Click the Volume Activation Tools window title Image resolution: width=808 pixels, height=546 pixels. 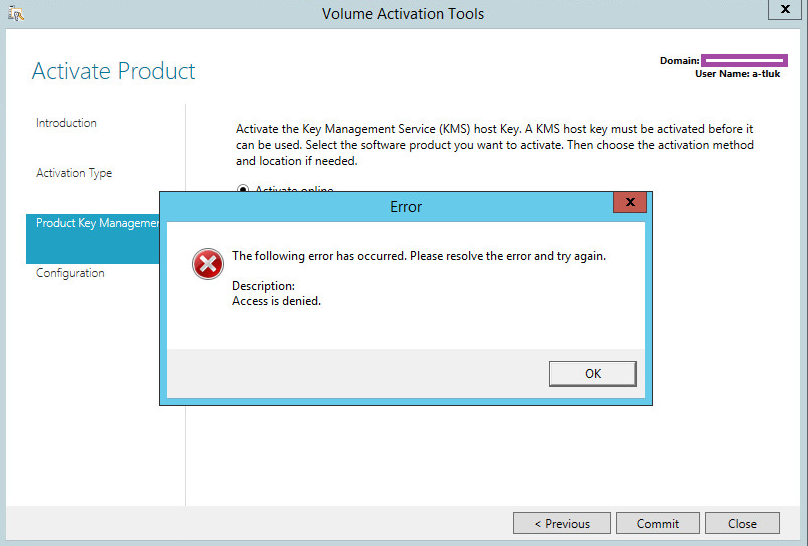pos(403,14)
